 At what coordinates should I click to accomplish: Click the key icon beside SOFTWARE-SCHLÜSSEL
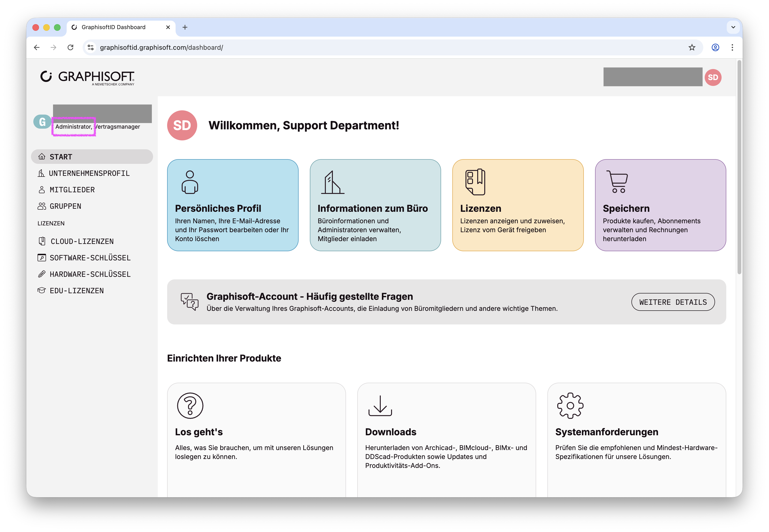pyautogui.click(x=42, y=258)
